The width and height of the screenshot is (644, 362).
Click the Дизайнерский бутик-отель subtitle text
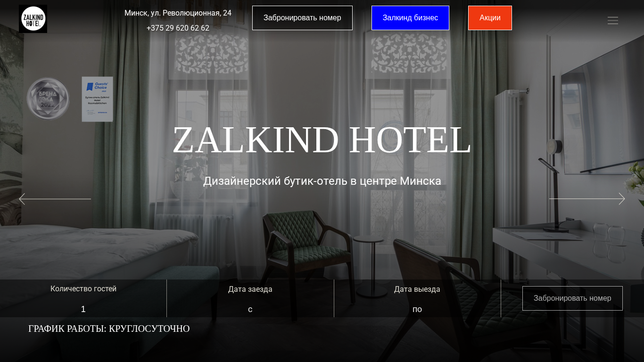click(x=322, y=181)
